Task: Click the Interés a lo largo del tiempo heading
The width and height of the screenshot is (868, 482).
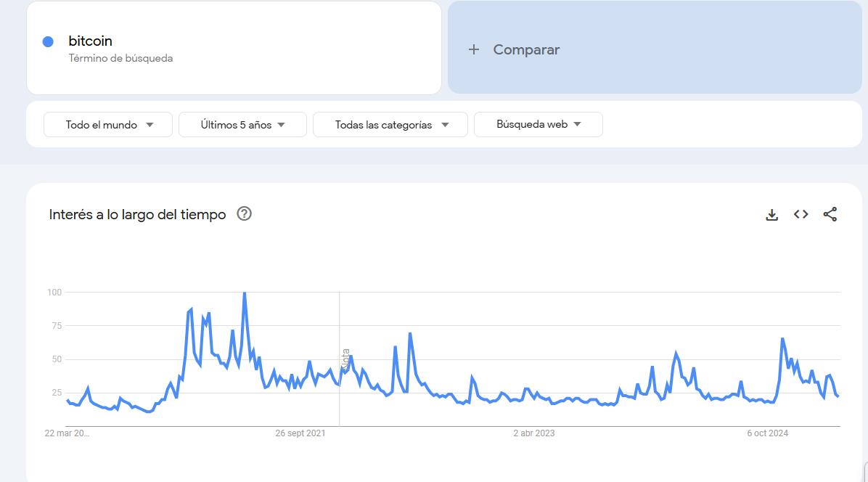Action: click(x=137, y=215)
